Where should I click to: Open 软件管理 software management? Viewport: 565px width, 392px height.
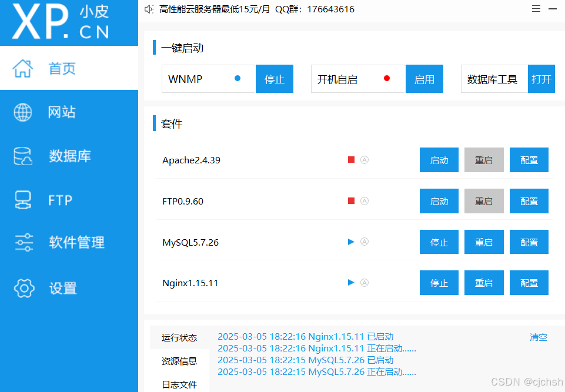click(x=69, y=242)
